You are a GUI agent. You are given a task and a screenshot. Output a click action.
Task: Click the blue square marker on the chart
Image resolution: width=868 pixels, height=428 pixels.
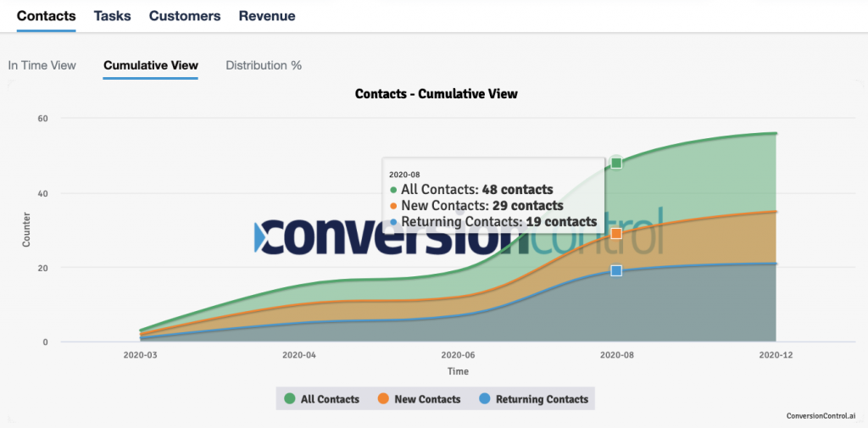(616, 270)
